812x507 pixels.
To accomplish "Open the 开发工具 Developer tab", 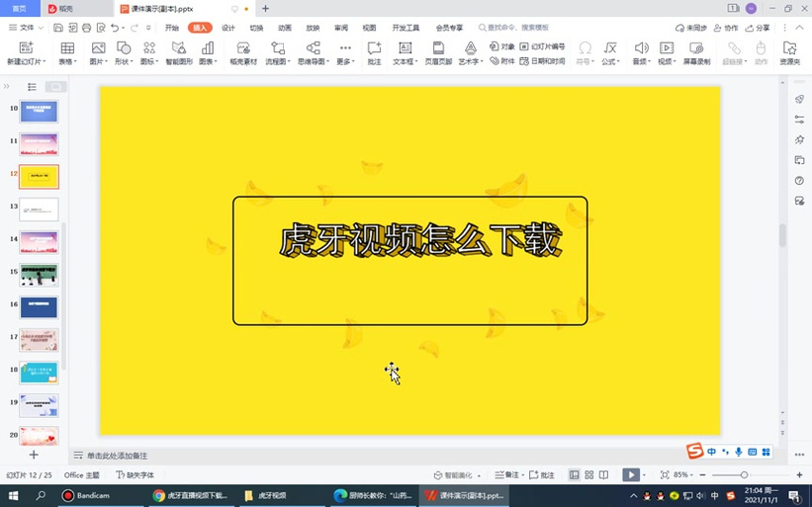I will [x=406, y=28].
